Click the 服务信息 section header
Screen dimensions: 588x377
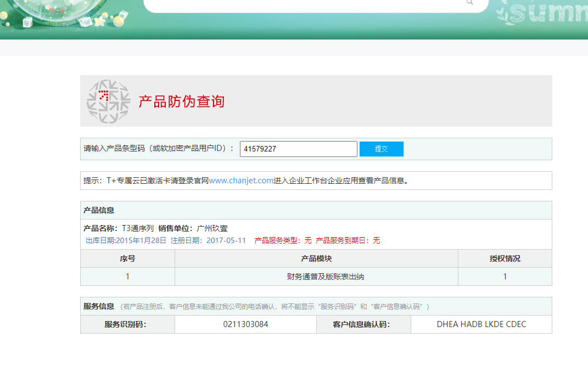[x=316, y=306]
